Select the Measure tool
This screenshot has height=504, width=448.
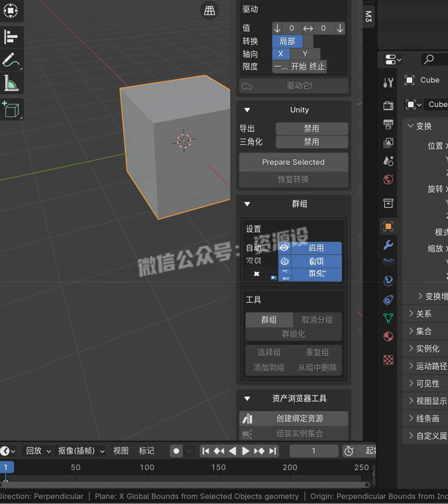11,83
